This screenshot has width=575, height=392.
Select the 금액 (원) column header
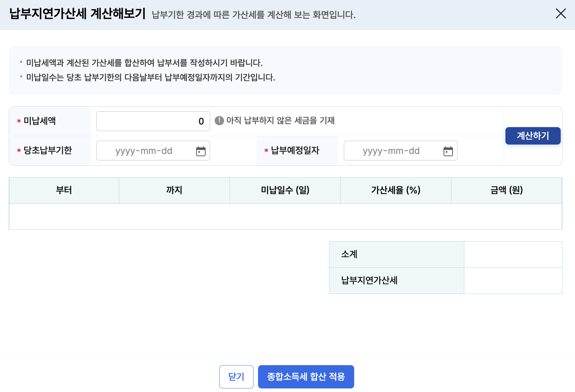pos(507,191)
